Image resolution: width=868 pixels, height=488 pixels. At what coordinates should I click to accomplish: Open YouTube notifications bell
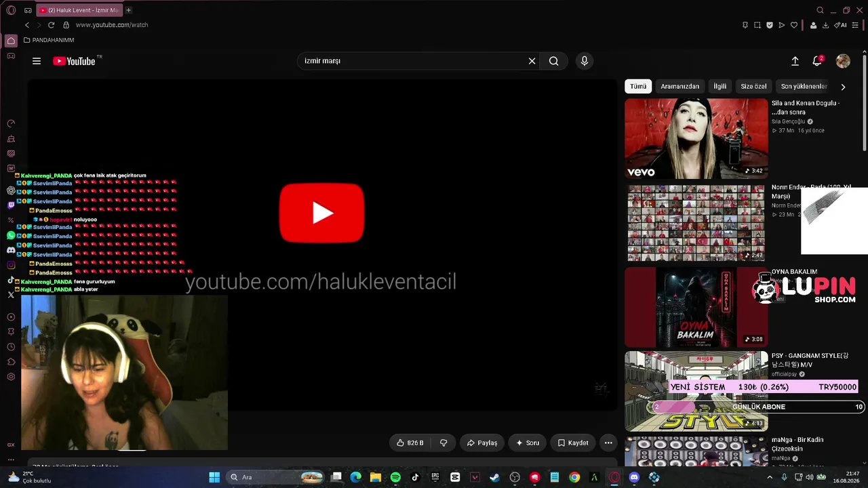pos(817,61)
